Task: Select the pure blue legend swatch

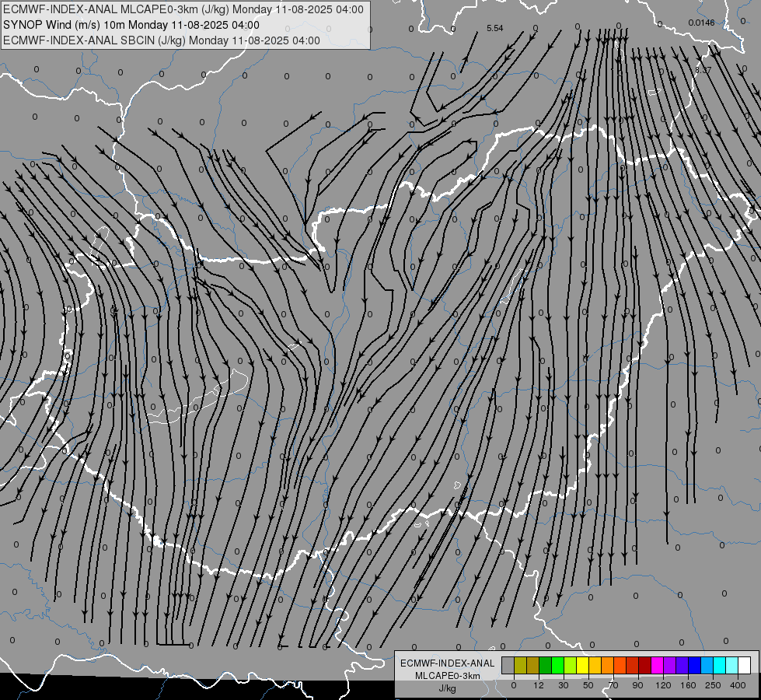Action: 695,665
